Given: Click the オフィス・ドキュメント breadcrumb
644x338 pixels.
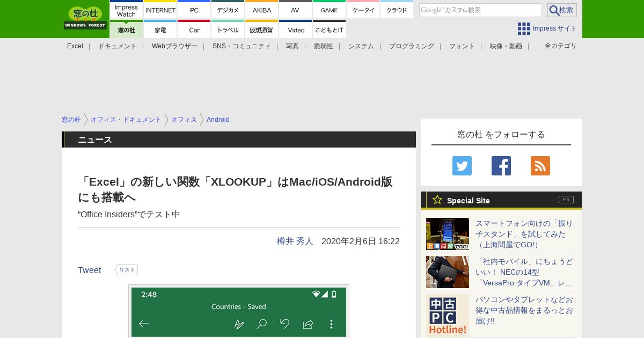Looking at the screenshot, I should click(x=126, y=120).
